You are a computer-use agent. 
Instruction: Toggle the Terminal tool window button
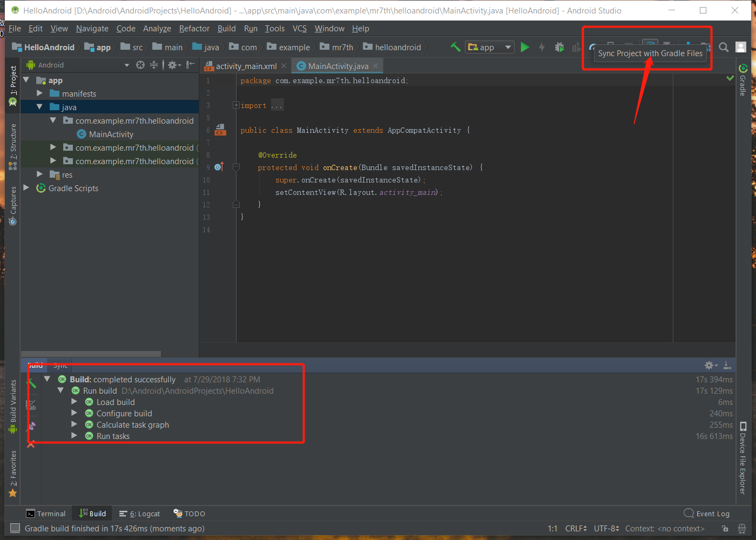pyautogui.click(x=46, y=514)
